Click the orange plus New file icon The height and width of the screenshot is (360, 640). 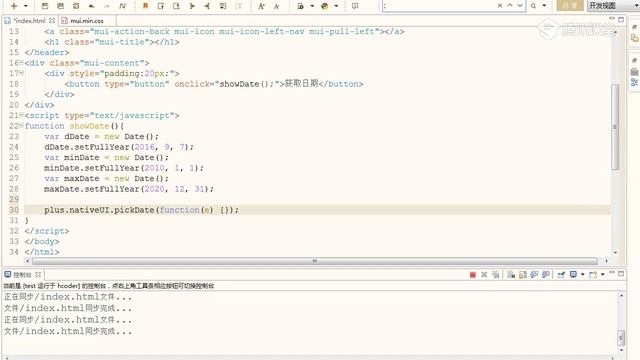click(x=14, y=6)
